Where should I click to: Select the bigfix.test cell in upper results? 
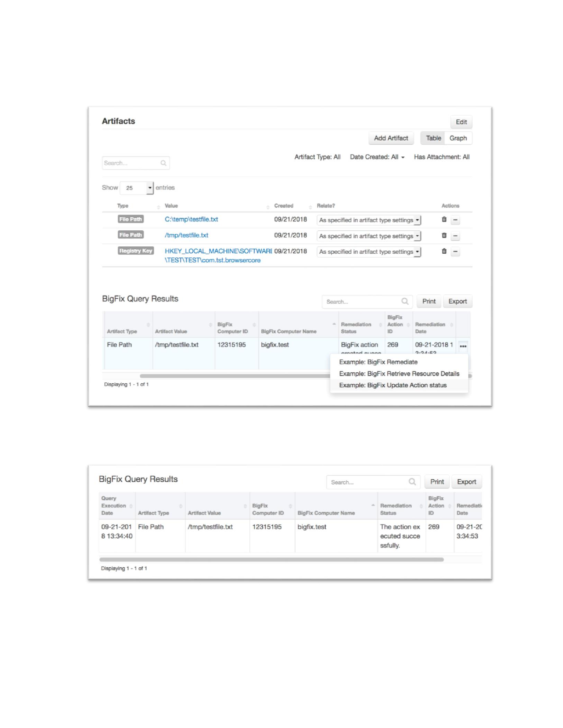click(x=298, y=354)
